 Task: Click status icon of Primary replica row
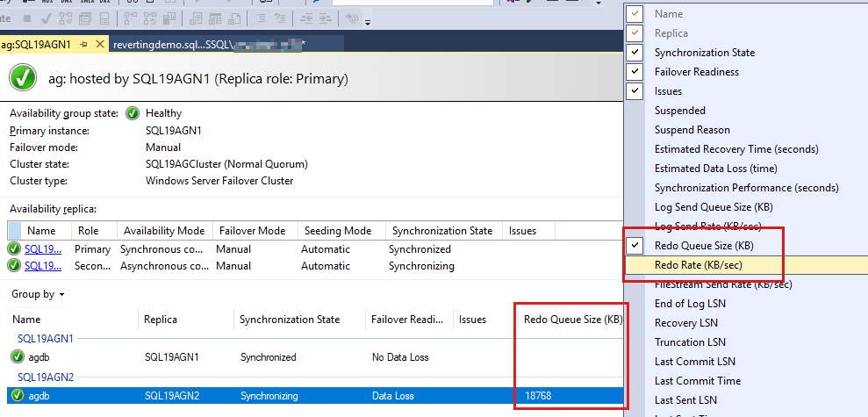[x=14, y=249]
